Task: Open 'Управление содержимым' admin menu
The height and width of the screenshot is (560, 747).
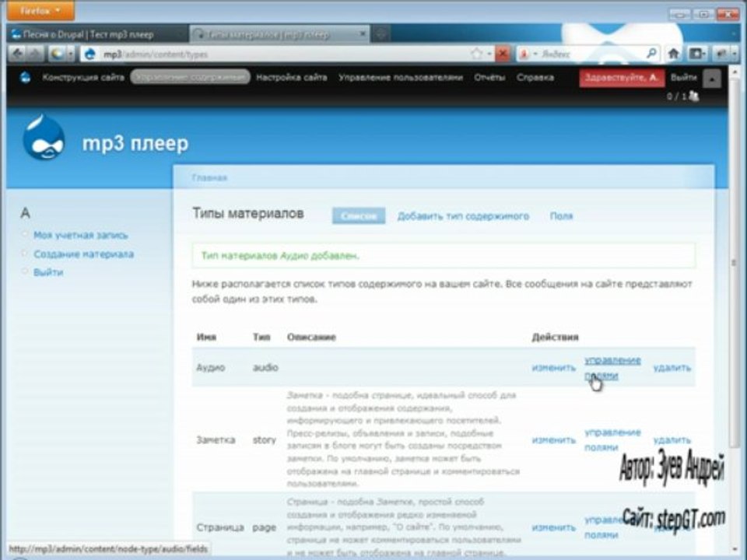Action: 190,77
